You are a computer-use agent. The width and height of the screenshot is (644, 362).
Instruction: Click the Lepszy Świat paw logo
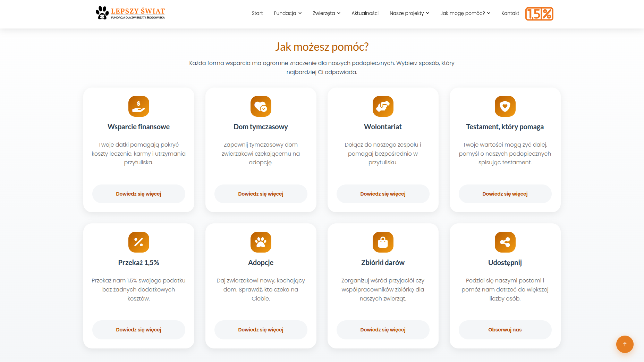(102, 13)
